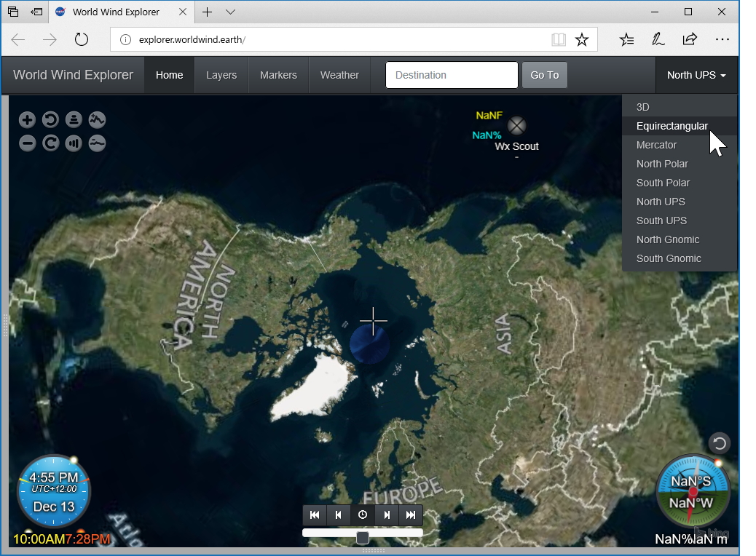Viewport: 756px width, 556px height.
Task: Zoom out with the minus control
Action: [28, 143]
